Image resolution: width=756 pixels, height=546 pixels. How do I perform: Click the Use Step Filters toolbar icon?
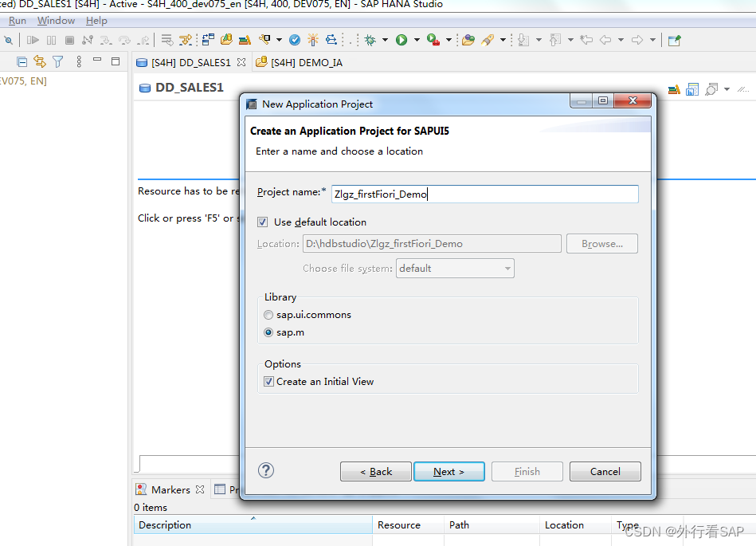click(185, 40)
